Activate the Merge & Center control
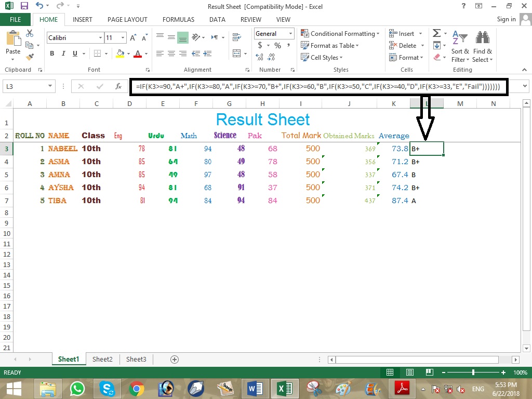 236,54
